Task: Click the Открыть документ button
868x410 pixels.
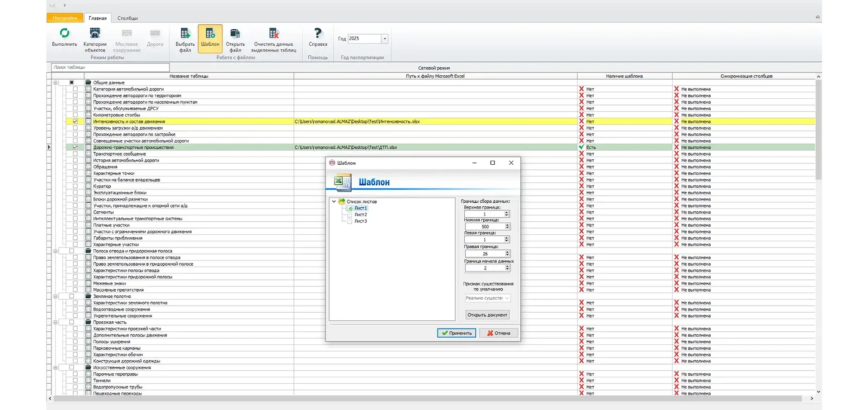Action: pos(487,315)
